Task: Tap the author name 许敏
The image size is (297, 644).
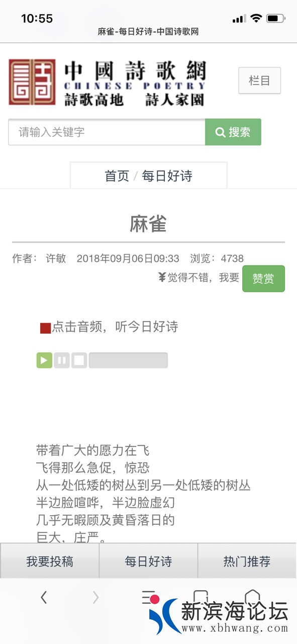Action: coord(56,259)
